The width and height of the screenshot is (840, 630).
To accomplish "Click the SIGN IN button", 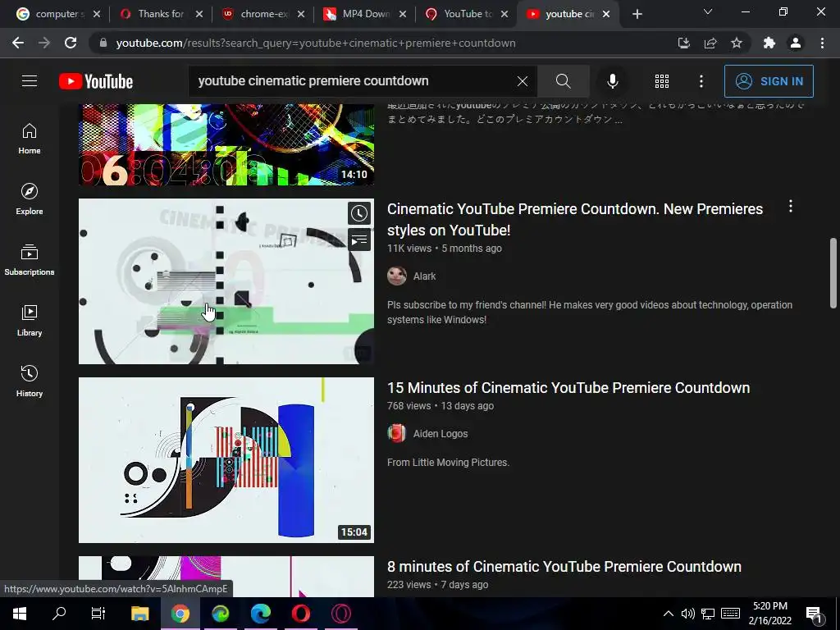I will point(769,81).
